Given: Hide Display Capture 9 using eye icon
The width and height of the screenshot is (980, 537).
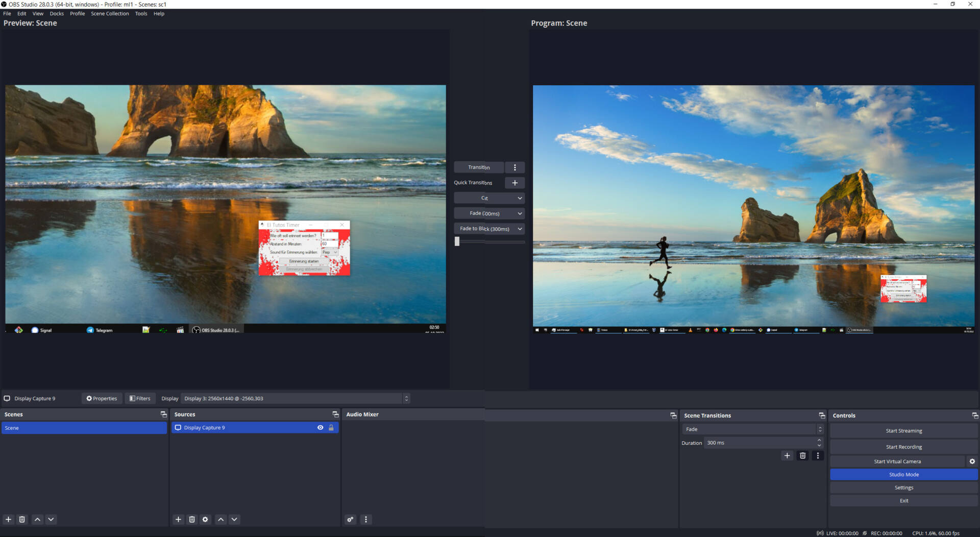Looking at the screenshot, I should [320, 428].
